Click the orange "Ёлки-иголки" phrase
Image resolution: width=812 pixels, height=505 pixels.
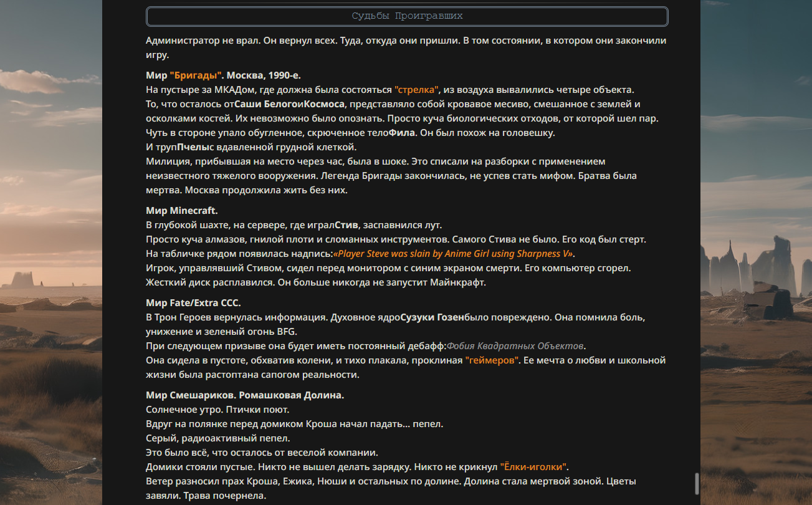click(534, 467)
